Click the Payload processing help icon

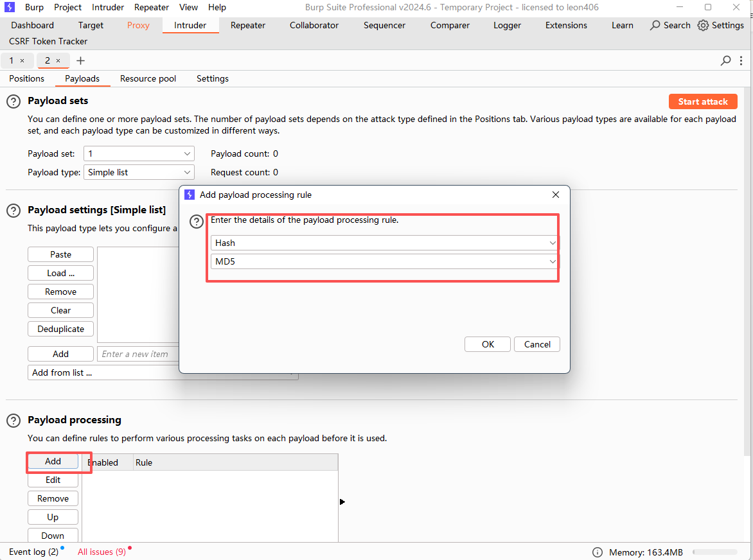coord(13,421)
